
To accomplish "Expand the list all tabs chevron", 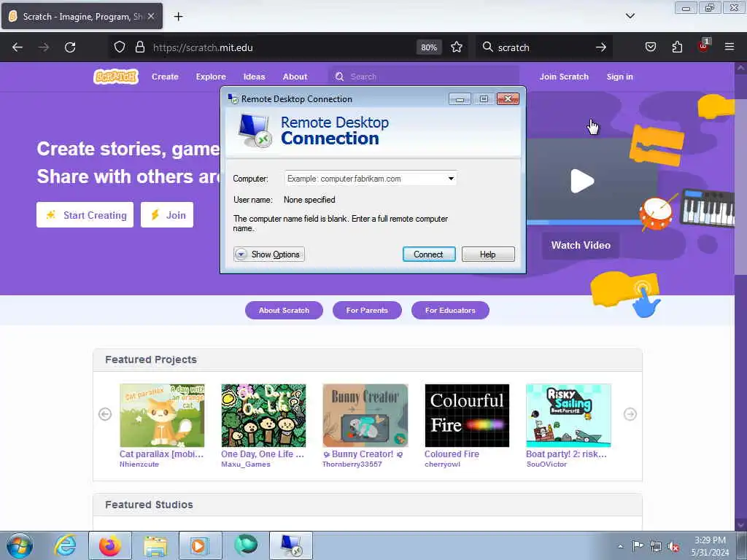I will [x=630, y=16].
